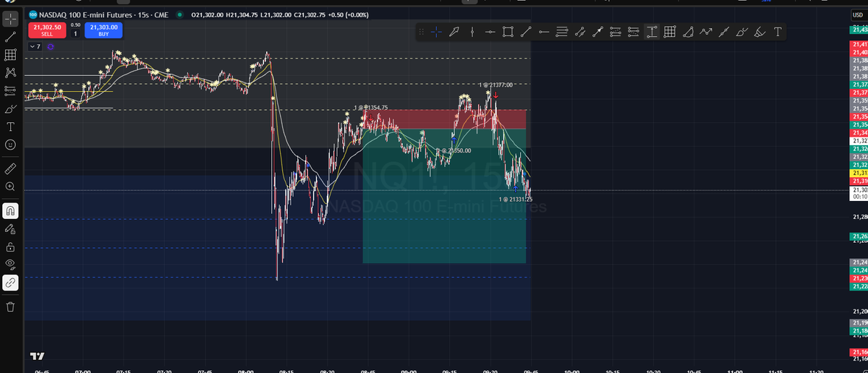Select the Text tool in left sidebar

tap(10, 127)
